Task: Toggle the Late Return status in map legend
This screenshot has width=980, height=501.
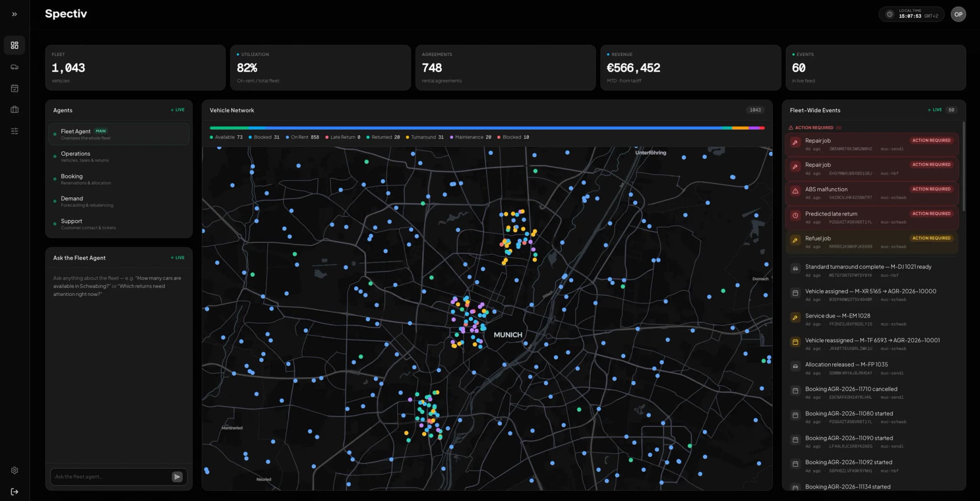Action: tap(343, 137)
